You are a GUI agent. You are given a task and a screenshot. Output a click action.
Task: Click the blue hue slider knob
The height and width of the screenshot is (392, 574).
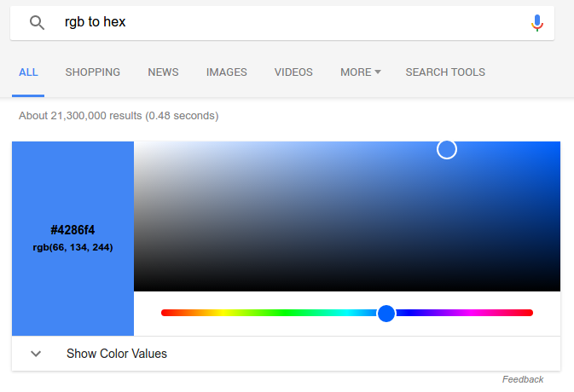click(x=386, y=313)
